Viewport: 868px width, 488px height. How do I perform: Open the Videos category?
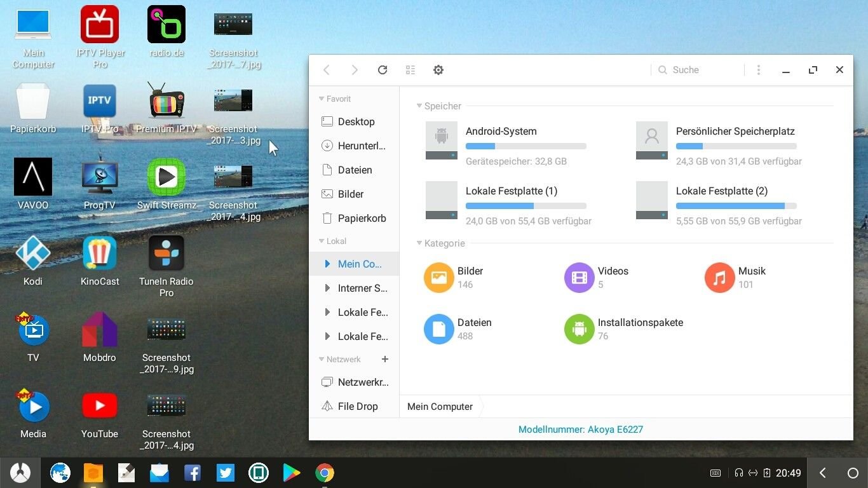(x=597, y=278)
